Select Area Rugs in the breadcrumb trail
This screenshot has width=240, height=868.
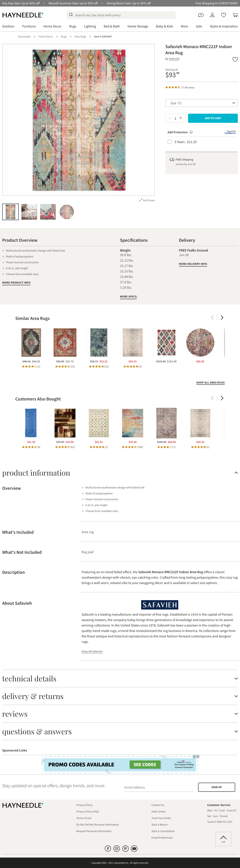pyautogui.click(x=80, y=36)
